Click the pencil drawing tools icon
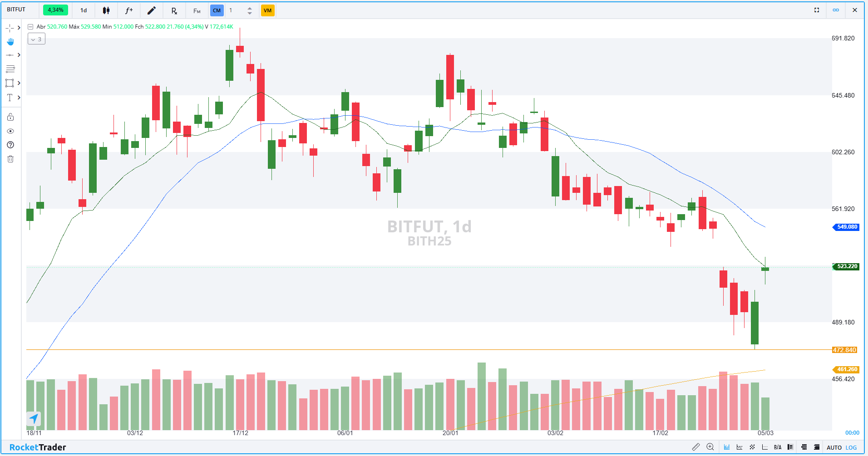 pos(152,10)
